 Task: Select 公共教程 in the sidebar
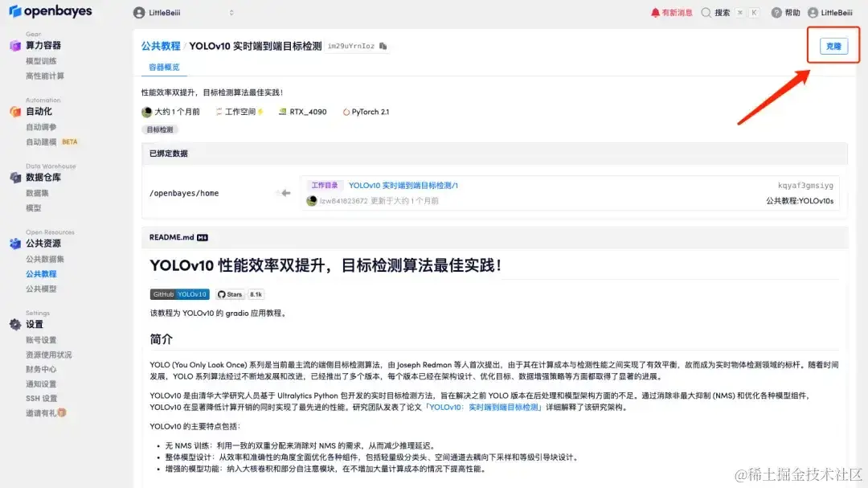(x=41, y=273)
